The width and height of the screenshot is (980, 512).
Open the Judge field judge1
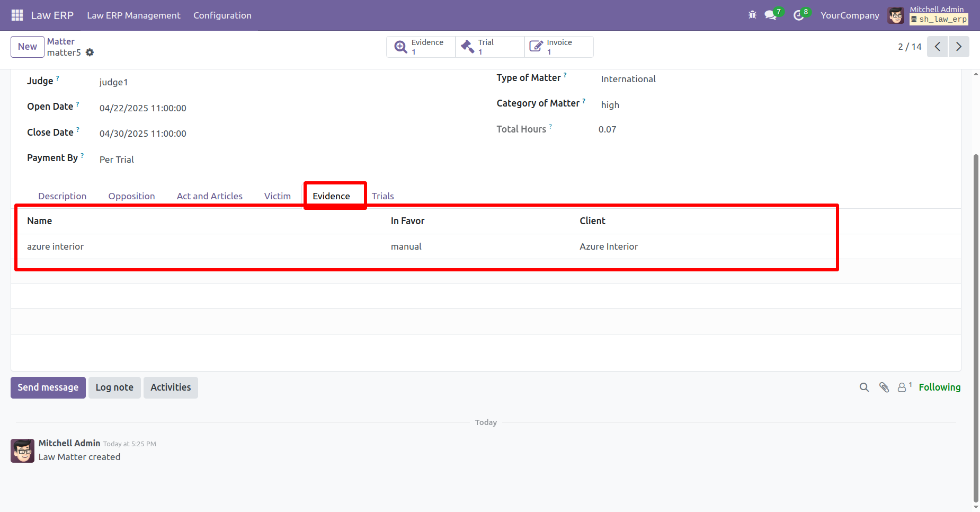pyautogui.click(x=113, y=82)
